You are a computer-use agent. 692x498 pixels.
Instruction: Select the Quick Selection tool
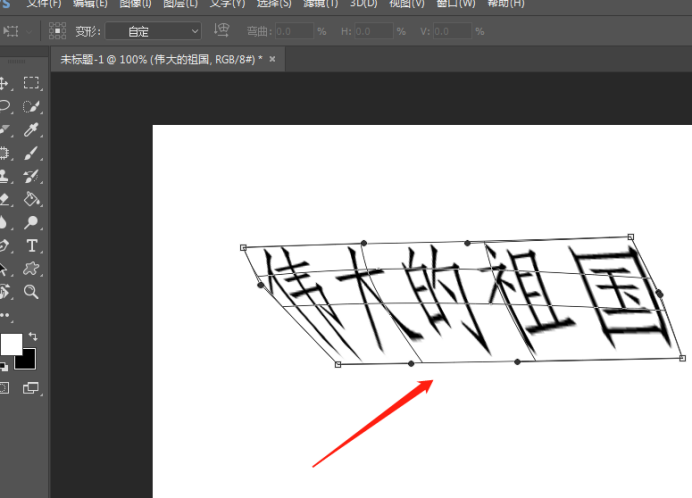pos(31,106)
